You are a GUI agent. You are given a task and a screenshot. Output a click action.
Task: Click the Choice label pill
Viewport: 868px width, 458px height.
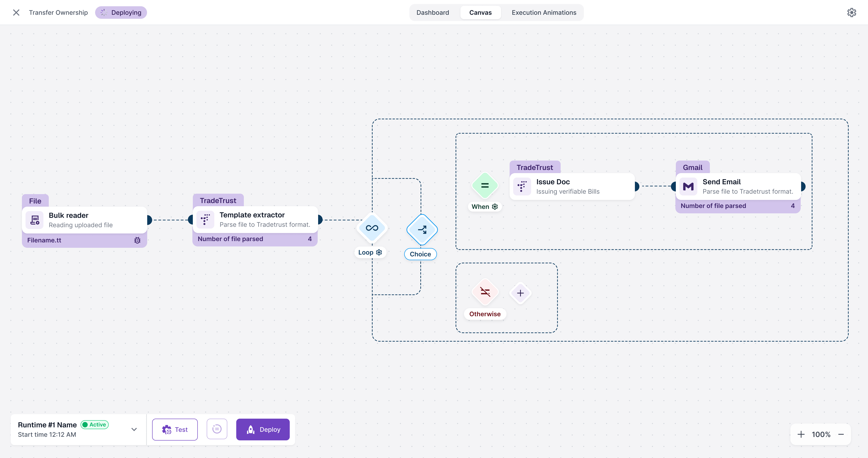[420, 254]
